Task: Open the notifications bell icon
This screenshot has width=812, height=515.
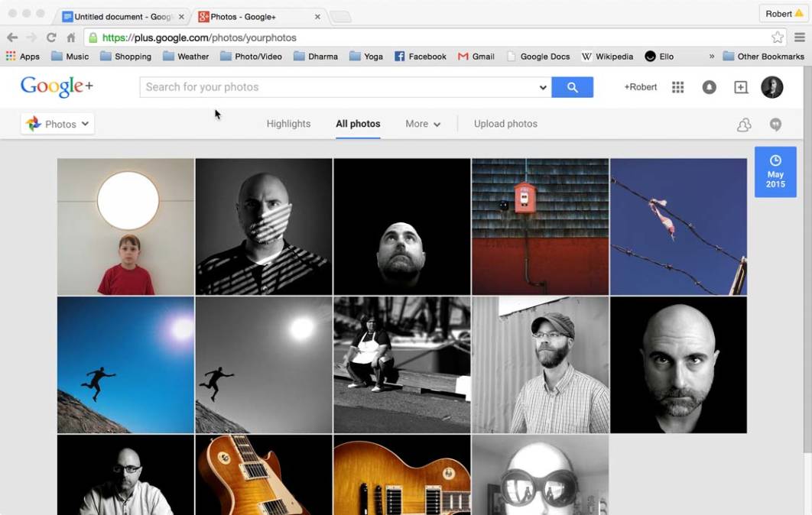Action: click(710, 87)
